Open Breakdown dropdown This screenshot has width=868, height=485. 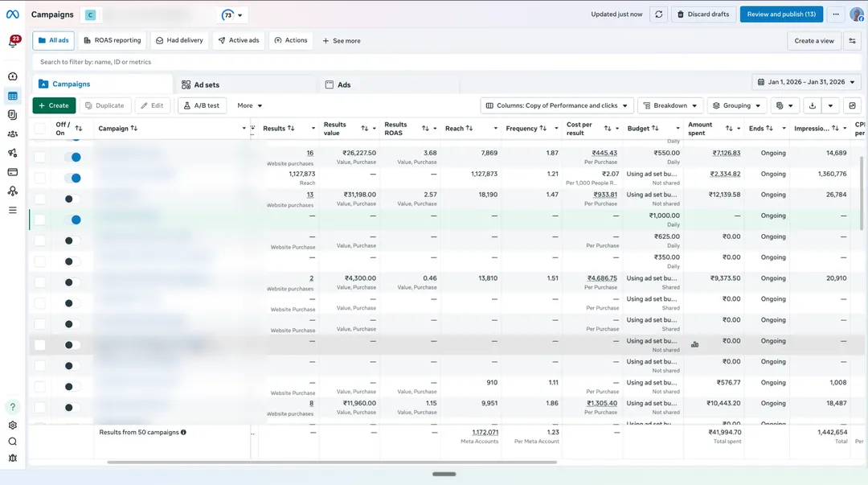pos(670,106)
